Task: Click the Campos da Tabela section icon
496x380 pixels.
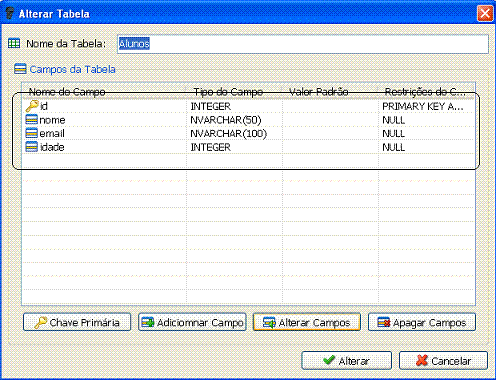Action: [20, 69]
